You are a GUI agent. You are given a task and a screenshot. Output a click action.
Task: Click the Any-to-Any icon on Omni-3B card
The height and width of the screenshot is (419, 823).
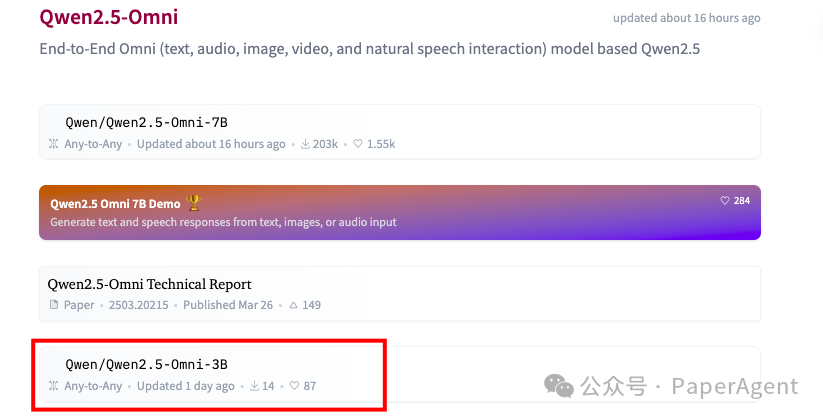click(x=54, y=386)
